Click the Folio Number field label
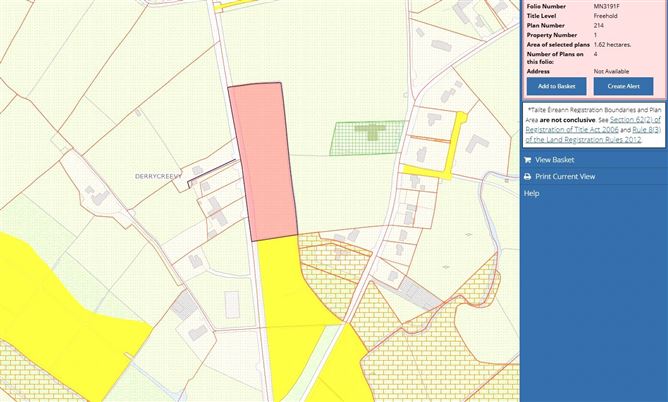 546,6
